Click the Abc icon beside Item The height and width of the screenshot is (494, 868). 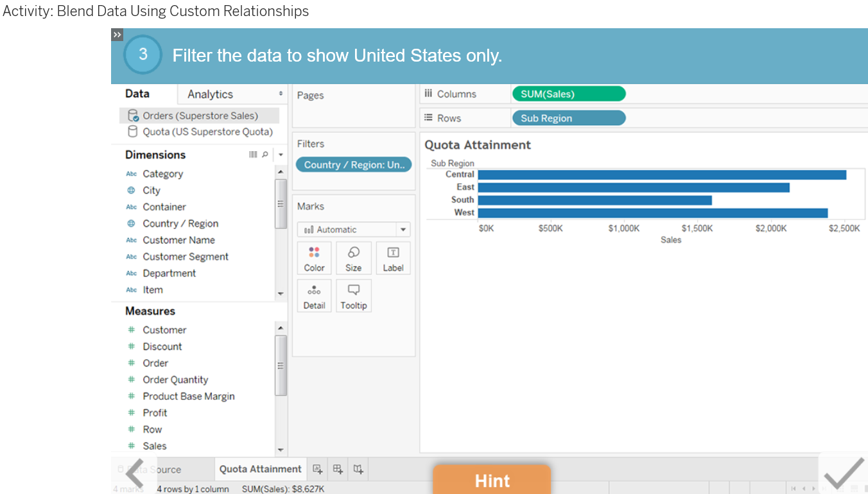point(131,290)
